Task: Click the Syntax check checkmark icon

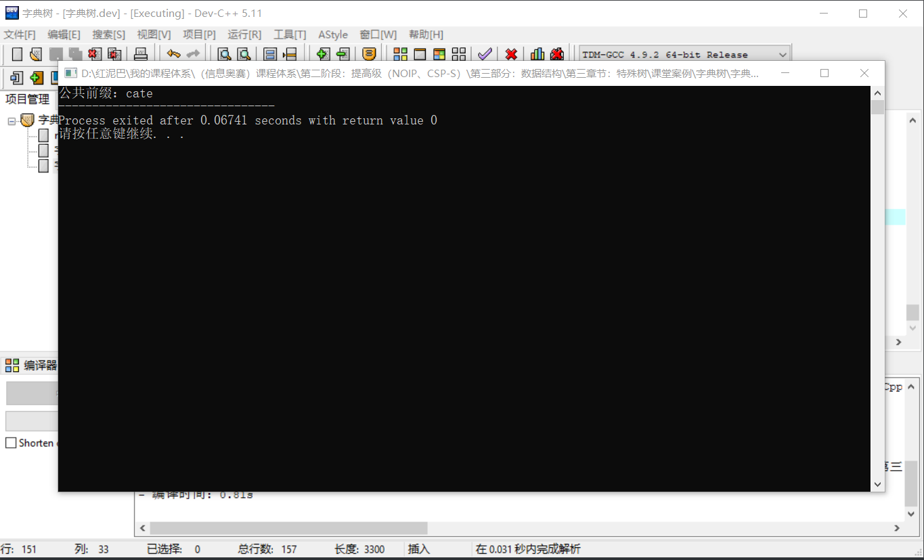Action: click(485, 54)
